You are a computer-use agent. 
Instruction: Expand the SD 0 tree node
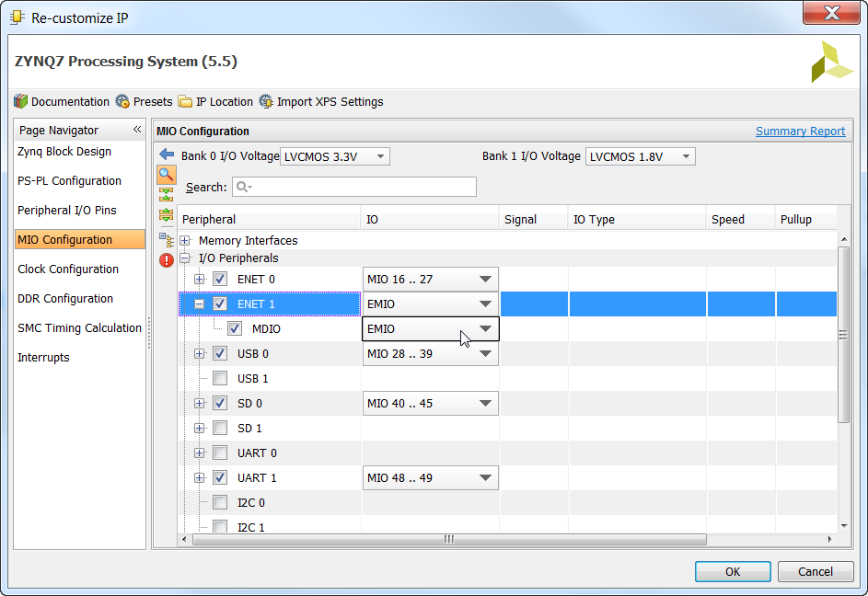click(200, 404)
